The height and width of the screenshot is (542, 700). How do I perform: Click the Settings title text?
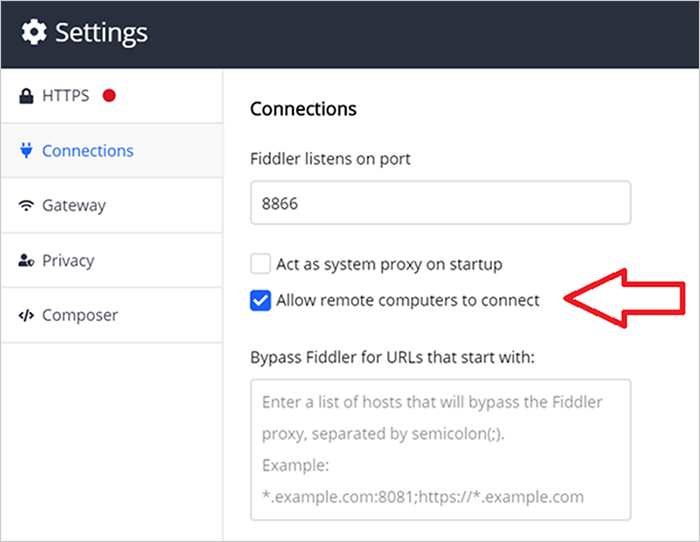tap(101, 33)
